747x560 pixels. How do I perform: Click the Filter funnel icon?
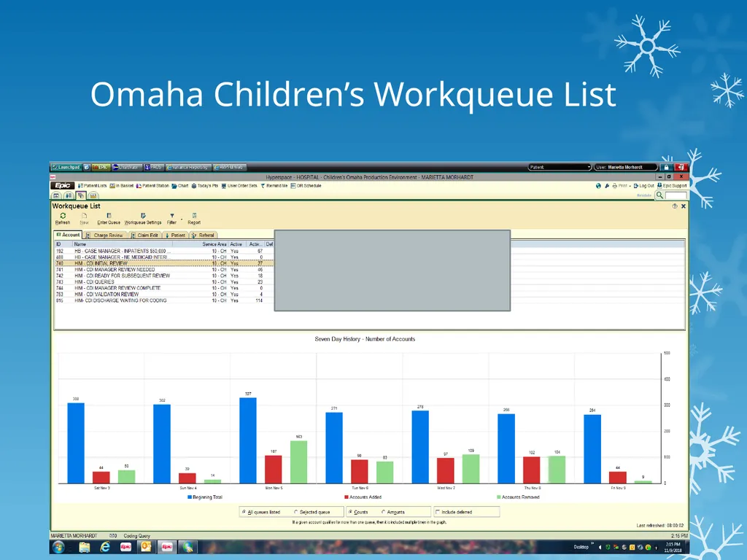pyautogui.click(x=172, y=216)
